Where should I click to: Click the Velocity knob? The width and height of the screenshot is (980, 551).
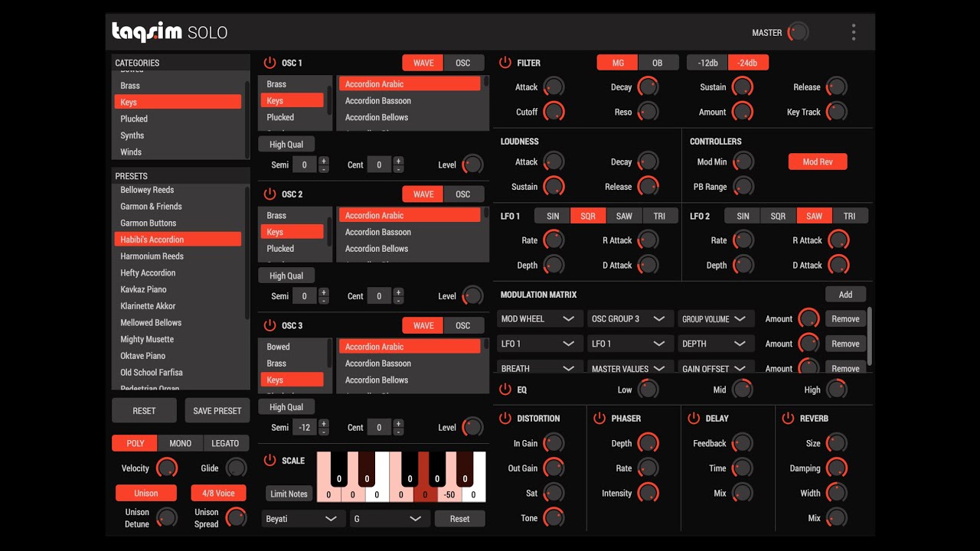(166, 468)
